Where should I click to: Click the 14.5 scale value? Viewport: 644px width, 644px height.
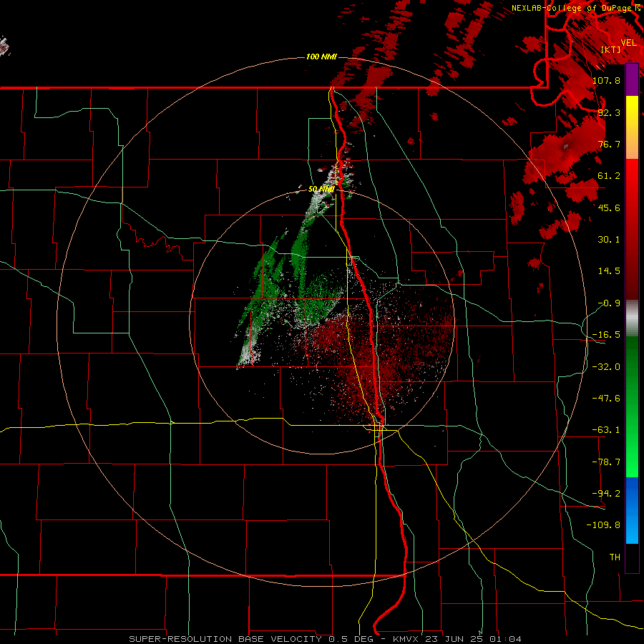[x=609, y=271]
